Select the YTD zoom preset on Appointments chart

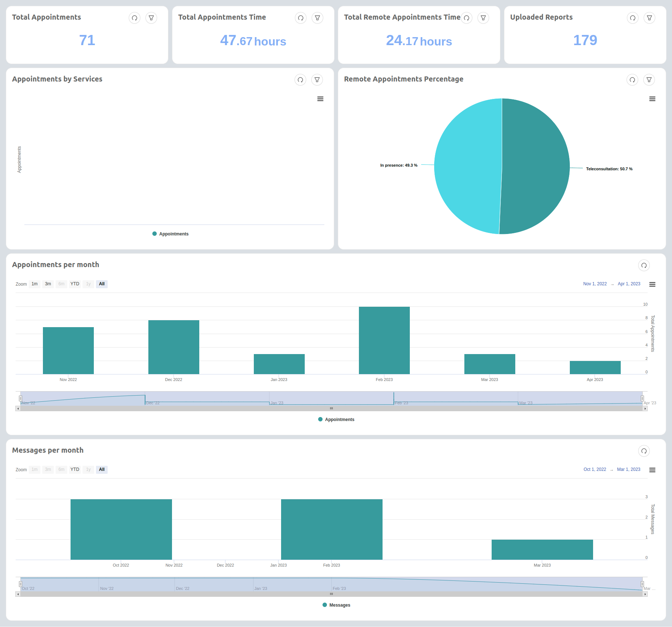coord(75,284)
